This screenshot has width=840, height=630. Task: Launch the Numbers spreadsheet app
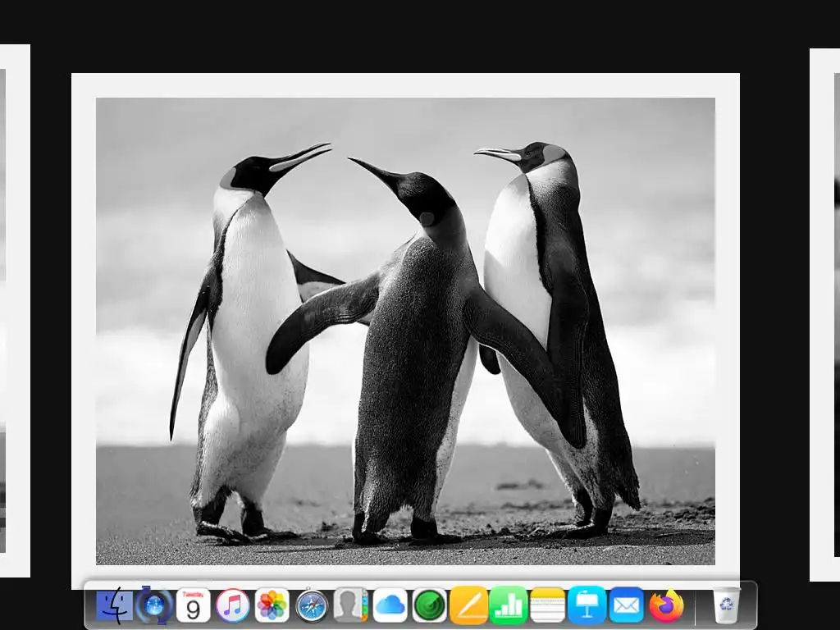click(x=509, y=606)
